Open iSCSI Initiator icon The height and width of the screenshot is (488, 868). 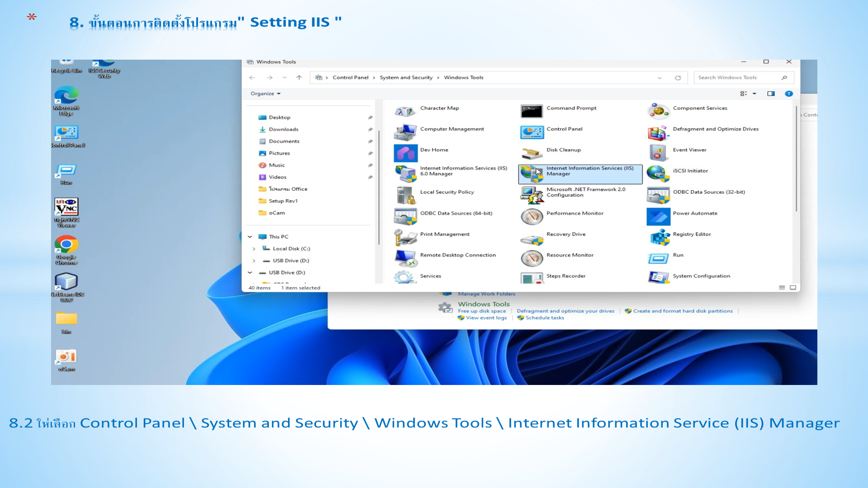click(658, 174)
